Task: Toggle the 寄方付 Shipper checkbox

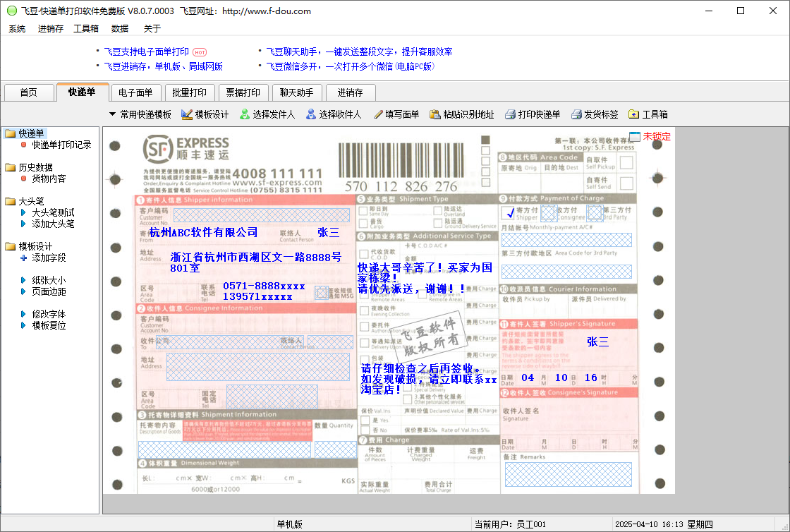Action: click(510, 212)
